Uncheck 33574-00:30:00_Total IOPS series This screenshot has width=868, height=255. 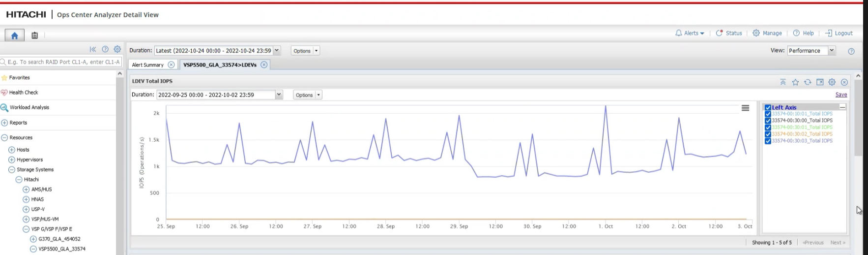768,121
